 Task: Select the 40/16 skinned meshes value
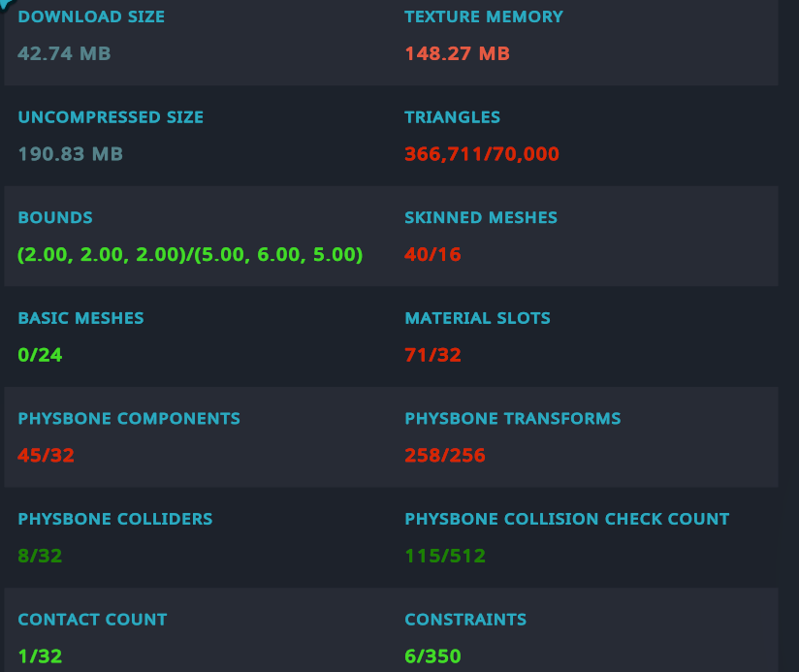[x=432, y=254]
